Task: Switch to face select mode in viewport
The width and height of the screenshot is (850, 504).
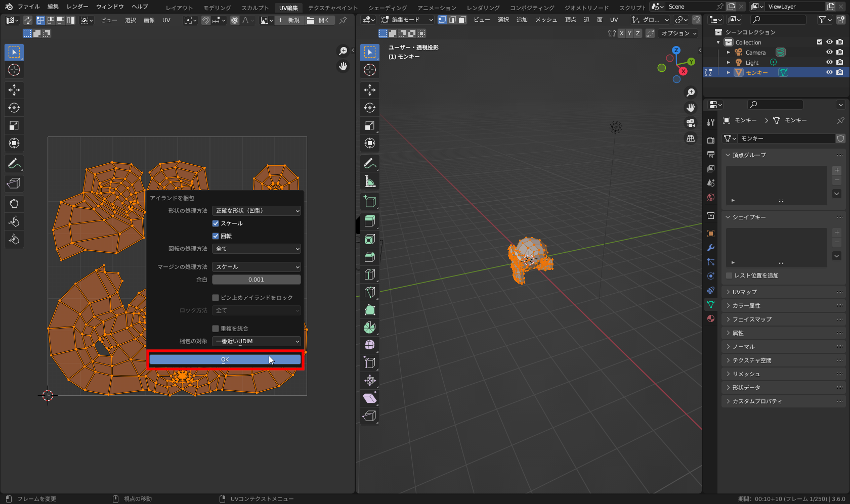Action: 462,20
